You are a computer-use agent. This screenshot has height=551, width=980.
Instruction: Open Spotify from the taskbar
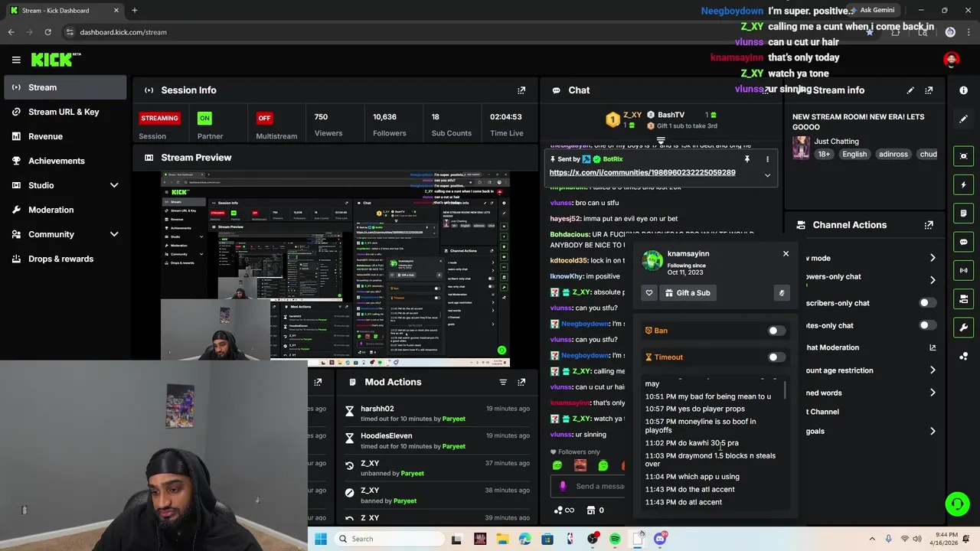tap(615, 539)
